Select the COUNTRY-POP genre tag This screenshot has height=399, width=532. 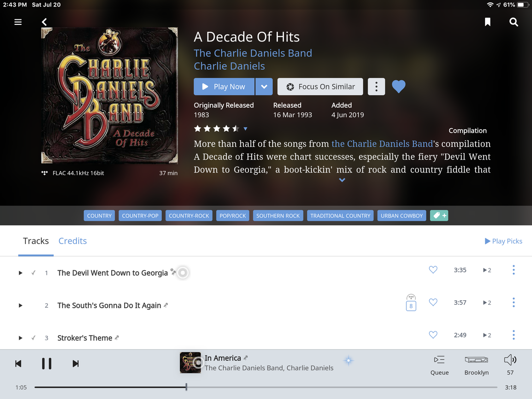(x=140, y=216)
